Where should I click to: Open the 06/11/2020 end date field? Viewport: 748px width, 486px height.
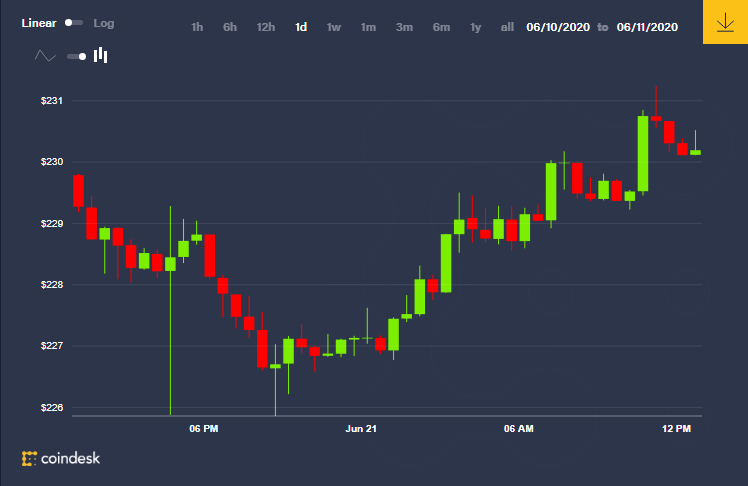(647, 27)
